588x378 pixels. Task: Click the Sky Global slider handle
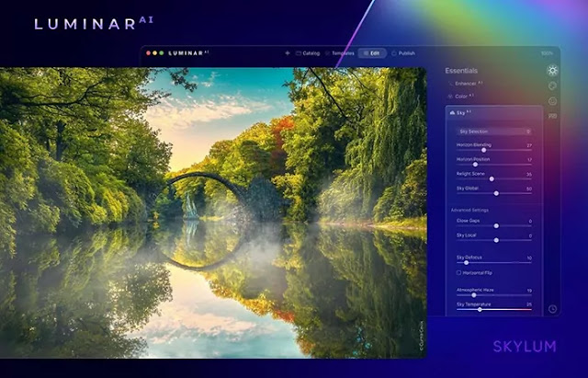[496, 193]
